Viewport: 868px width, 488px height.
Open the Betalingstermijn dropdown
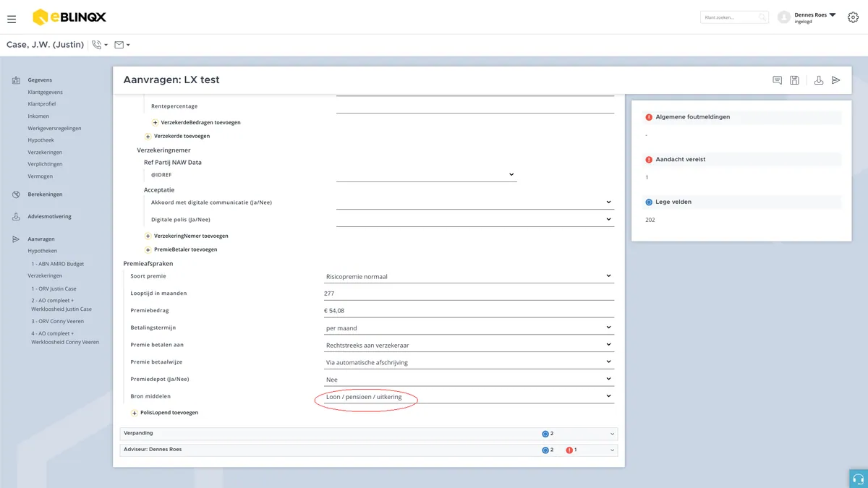pyautogui.click(x=469, y=328)
